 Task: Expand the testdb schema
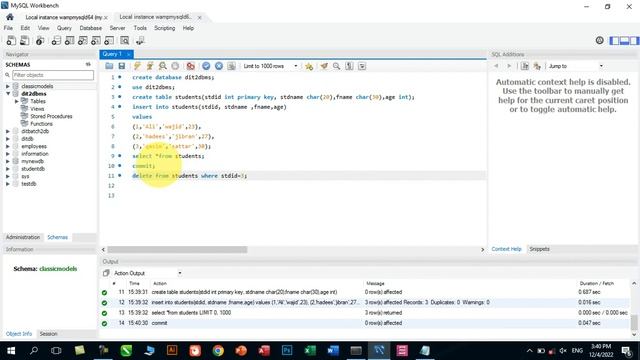pyautogui.click(x=7, y=184)
